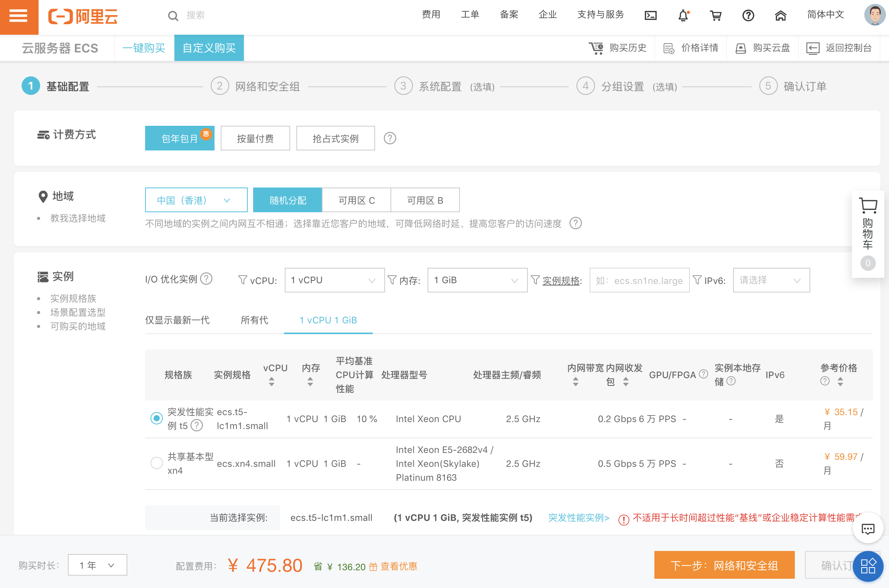Click the notification bell icon

[683, 16]
